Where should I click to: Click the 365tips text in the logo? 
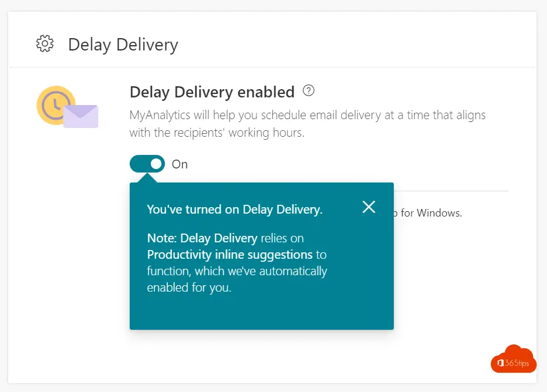[517, 363]
